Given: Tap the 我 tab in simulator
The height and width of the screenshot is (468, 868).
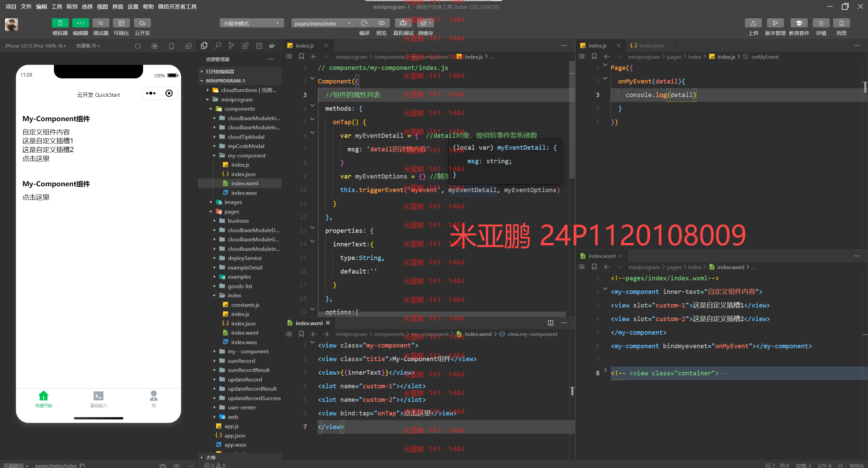Looking at the screenshot, I should click(x=154, y=399).
